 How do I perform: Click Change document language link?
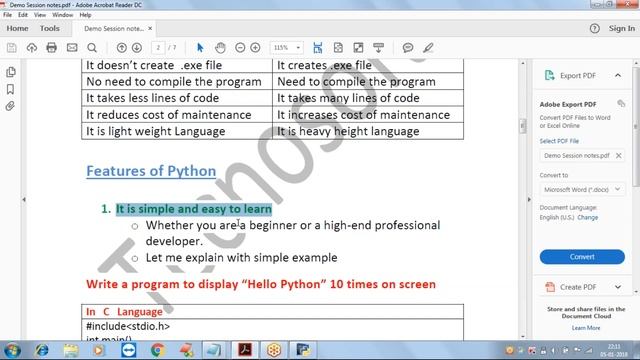point(588,218)
